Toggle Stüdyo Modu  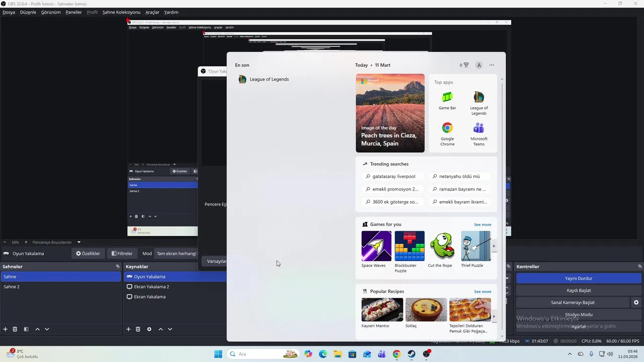coord(579,315)
